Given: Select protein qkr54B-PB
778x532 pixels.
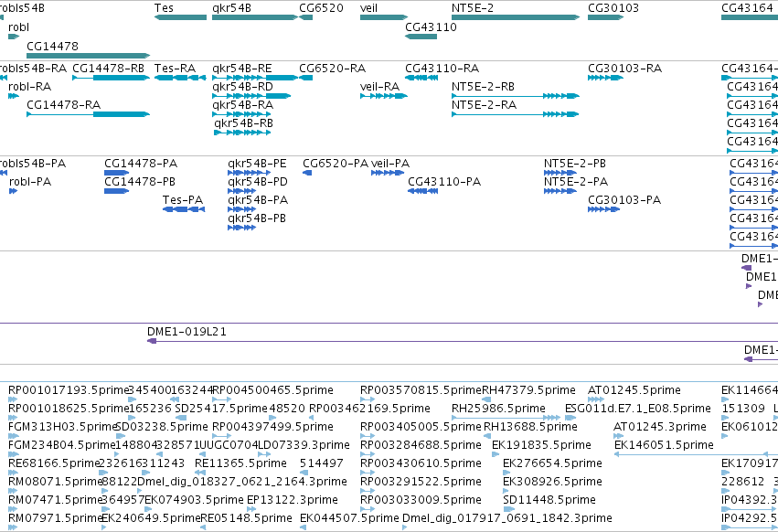Looking at the screenshot, I should (x=241, y=228).
